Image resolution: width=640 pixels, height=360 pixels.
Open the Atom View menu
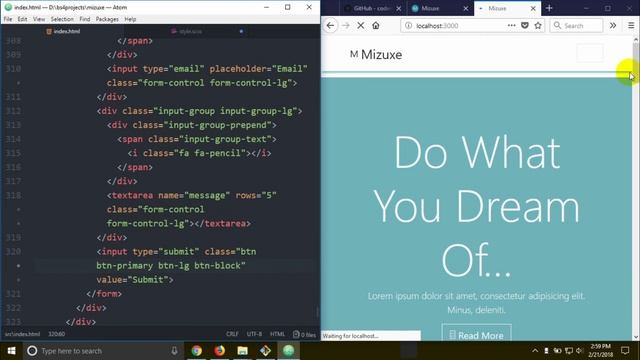[39, 19]
